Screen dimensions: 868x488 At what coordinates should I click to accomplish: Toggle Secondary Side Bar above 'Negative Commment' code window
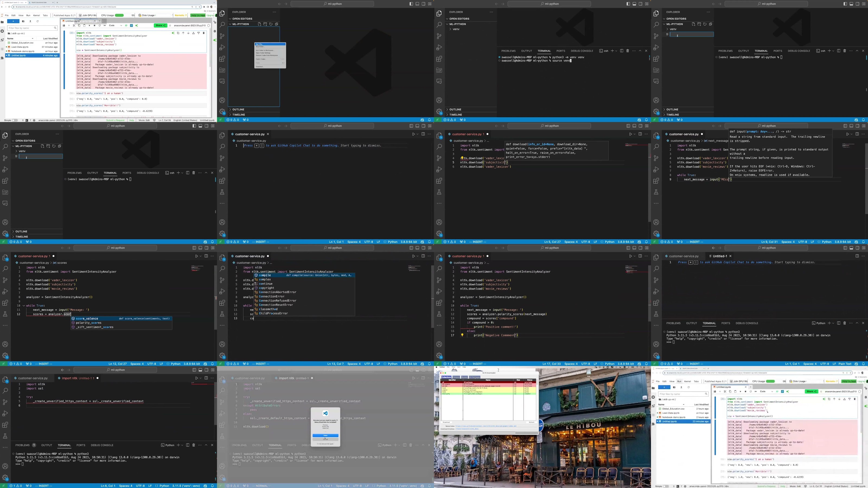[640, 248]
